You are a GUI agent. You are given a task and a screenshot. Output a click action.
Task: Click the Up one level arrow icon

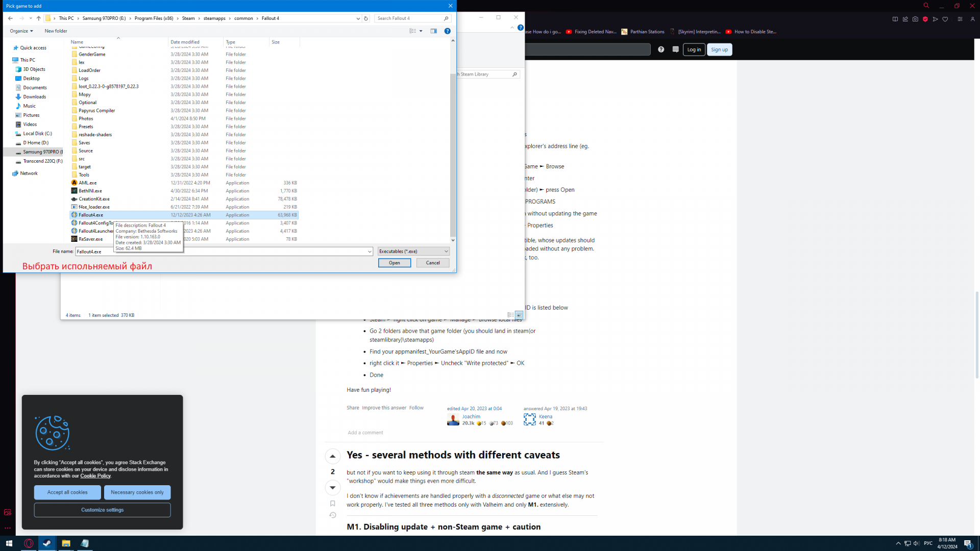pos(38,18)
